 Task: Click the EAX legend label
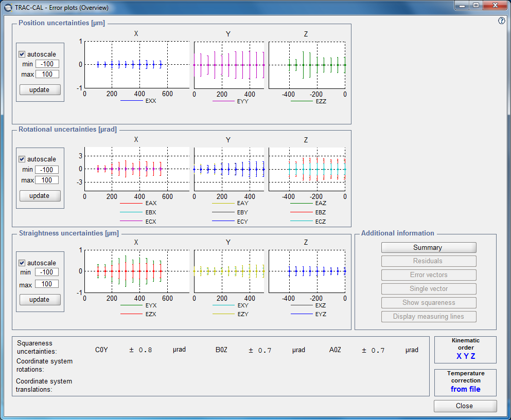tap(151, 203)
